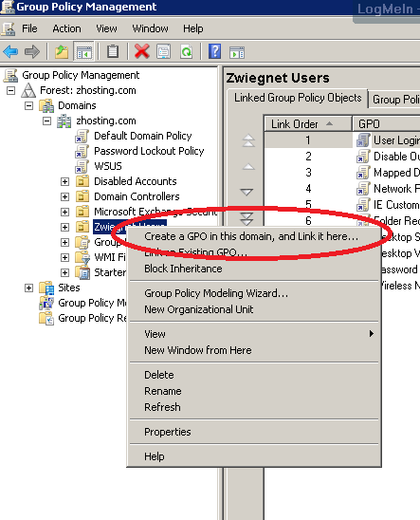Open the Window menu
Image resolution: width=420 pixels, height=520 pixels.
point(150,28)
